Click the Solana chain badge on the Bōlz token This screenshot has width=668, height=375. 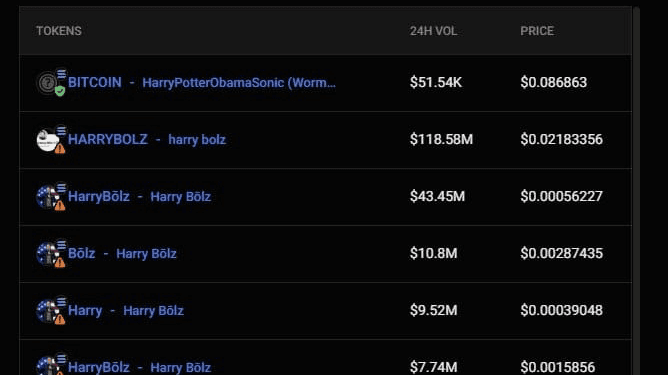click(61, 245)
